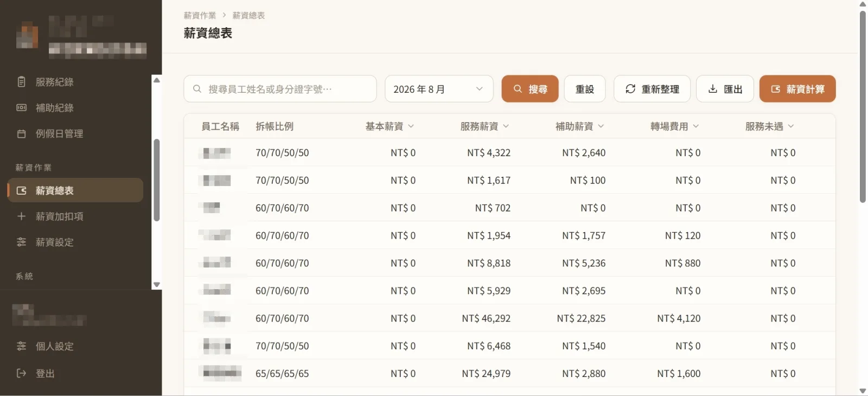Click the logout icon beside 登出
Image resolution: width=868 pixels, height=396 pixels.
(21, 373)
